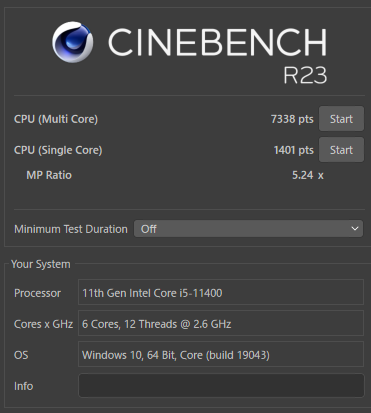The height and width of the screenshot is (413, 371).
Task: Click the 7338 pts multi core score
Action: coord(292,119)
